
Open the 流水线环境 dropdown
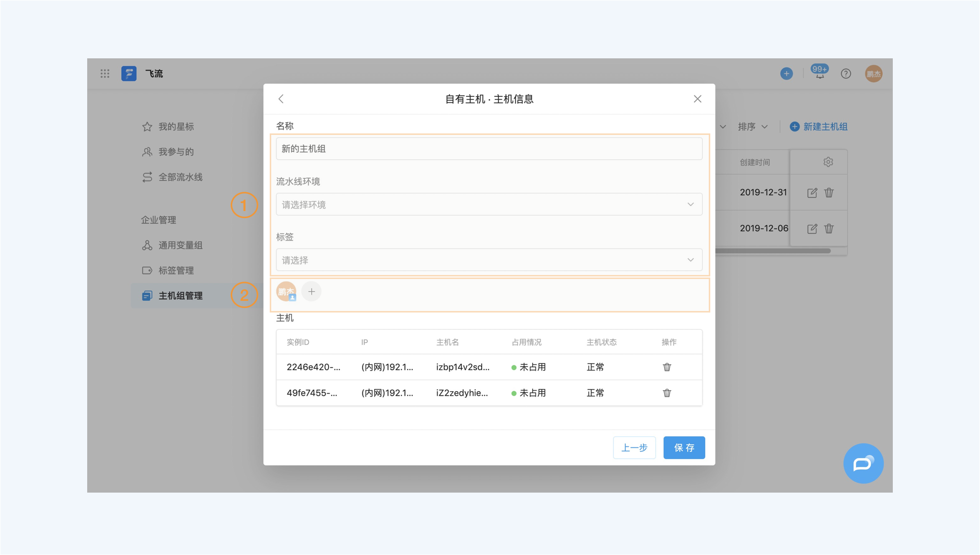point(489,204)
